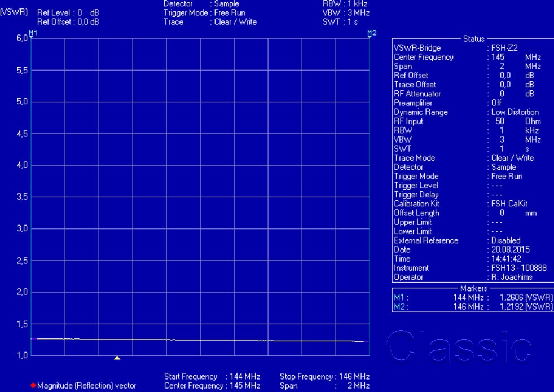Click the Instrument value 'FSH13 - 100888'
This screenshot has width=554, height=392.
click(x=519, y=268)
